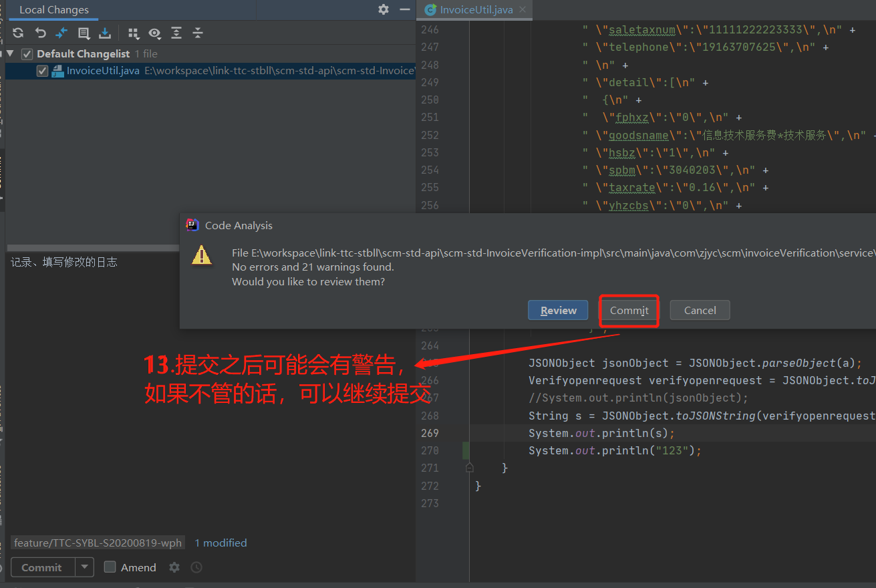Click the Show Diff icon
This screenshot has width=876, height=588.
pyautogui.click(x=61, y=33)
